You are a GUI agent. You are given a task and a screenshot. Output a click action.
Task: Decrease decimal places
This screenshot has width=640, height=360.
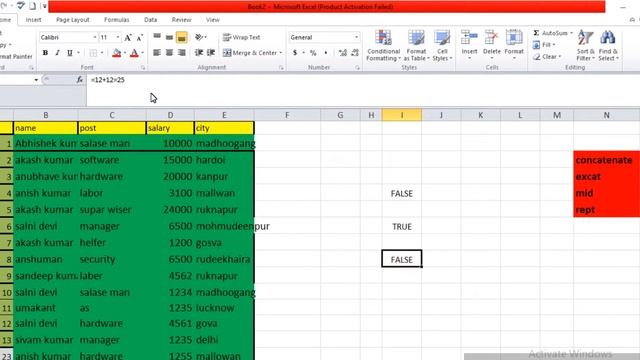(x=355, y=53)
